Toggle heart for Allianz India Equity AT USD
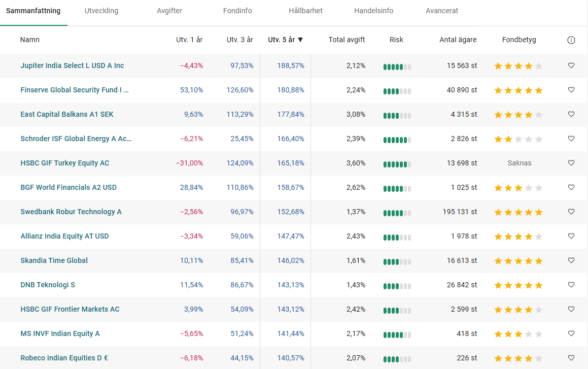Screen dimensions: 588x369 (x=571, y=236)
